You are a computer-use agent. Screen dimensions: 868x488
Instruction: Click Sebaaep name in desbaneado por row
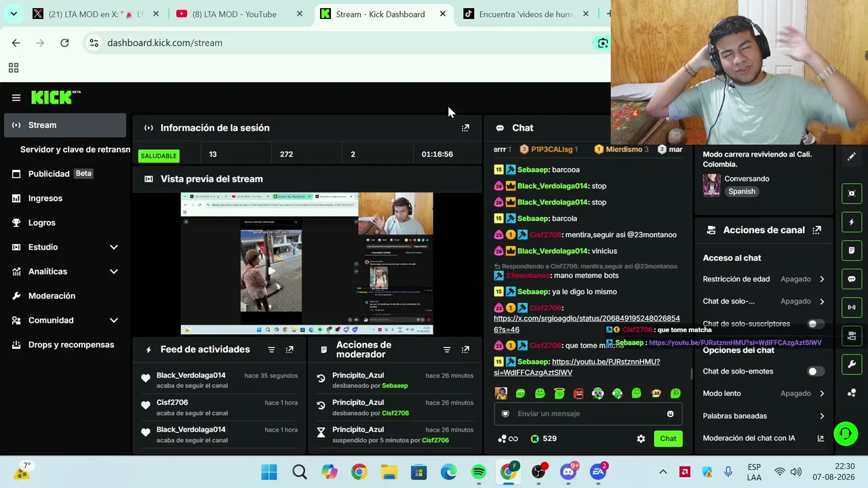(x=395, y=386)
